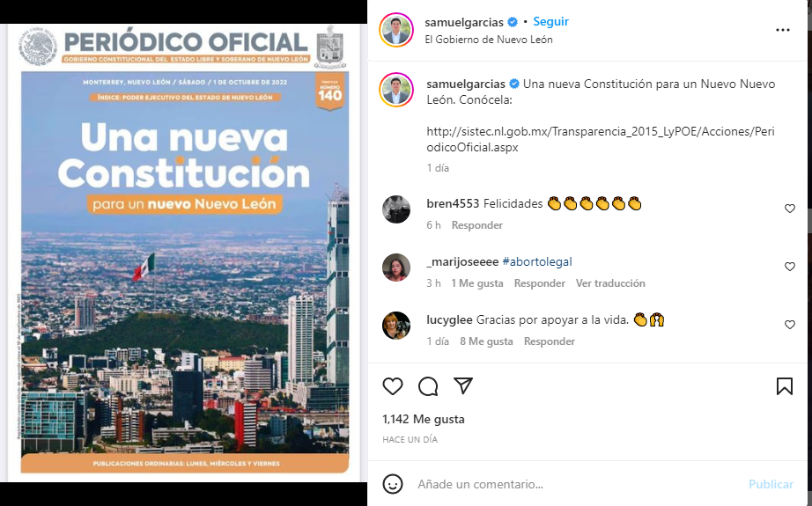812x506 pixels.
Task: Reply to lucyglee's comment
Action: point(549,341)
